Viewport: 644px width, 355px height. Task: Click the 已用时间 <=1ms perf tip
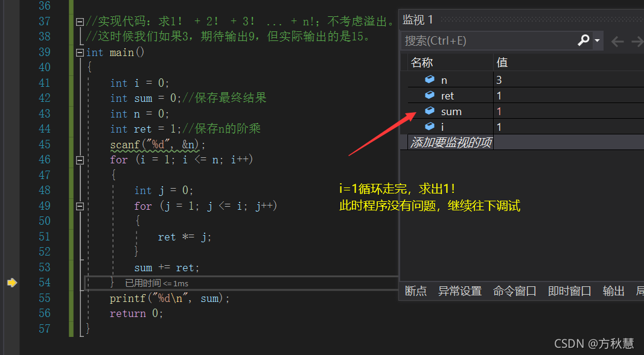(156, 283)
